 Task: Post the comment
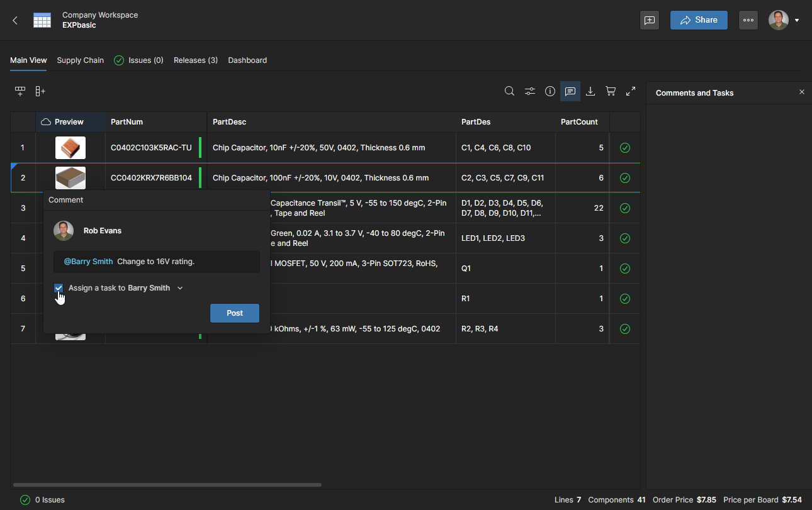[x=234, y=313]
